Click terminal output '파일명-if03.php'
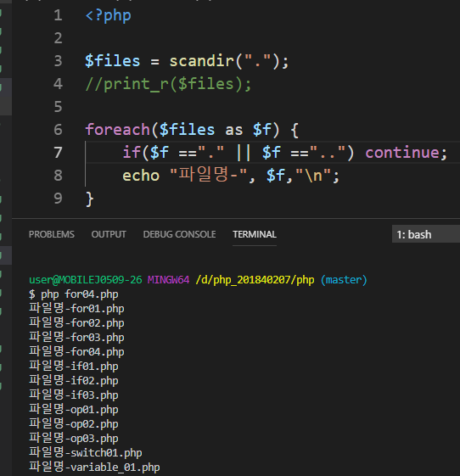Image resolution: width=460 pixels, height=476 pixels. pos(74,395)
